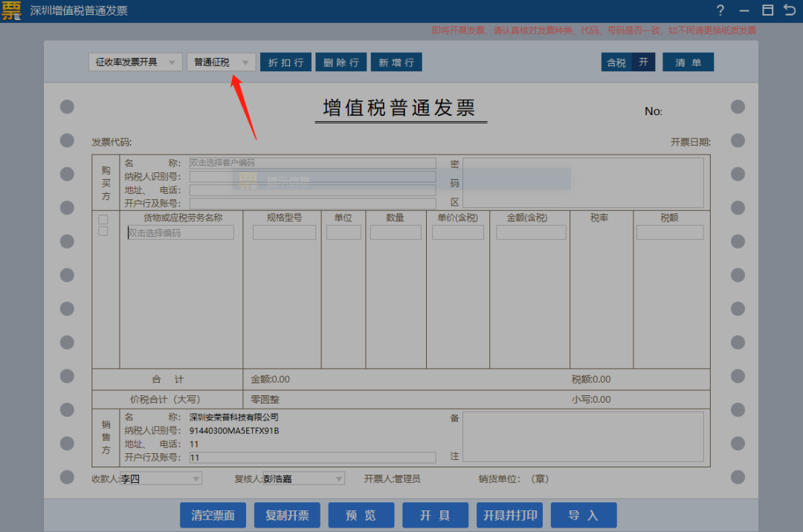This screenshot has height=532, width=803.
Task: Click the 单价(含税) unit price field
Action: [x=458, y=233]
